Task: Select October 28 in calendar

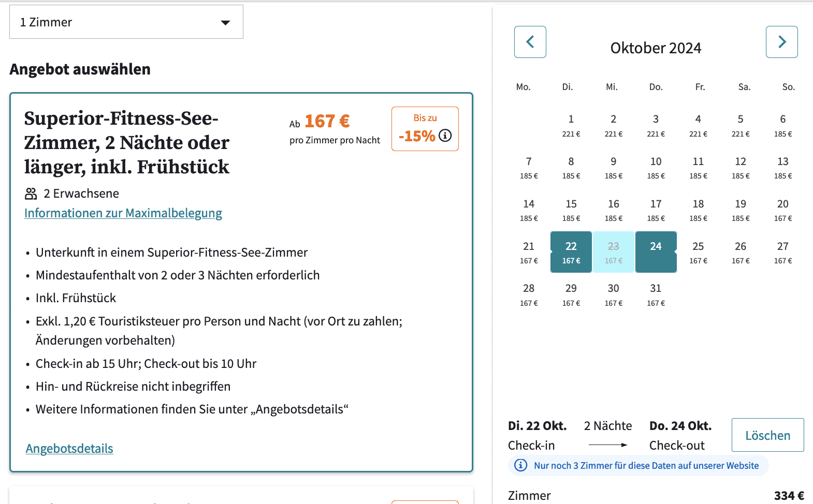Action: (529, 294)
